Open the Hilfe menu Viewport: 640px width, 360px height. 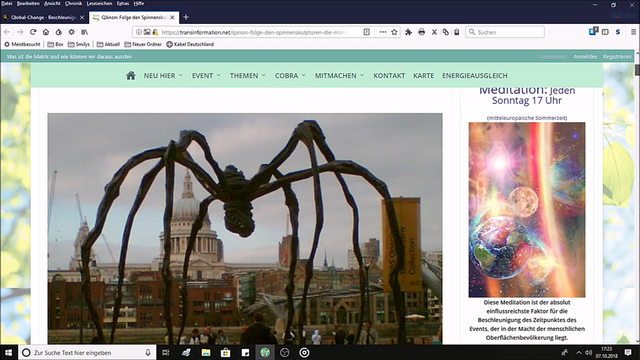(x=139, y=3)
